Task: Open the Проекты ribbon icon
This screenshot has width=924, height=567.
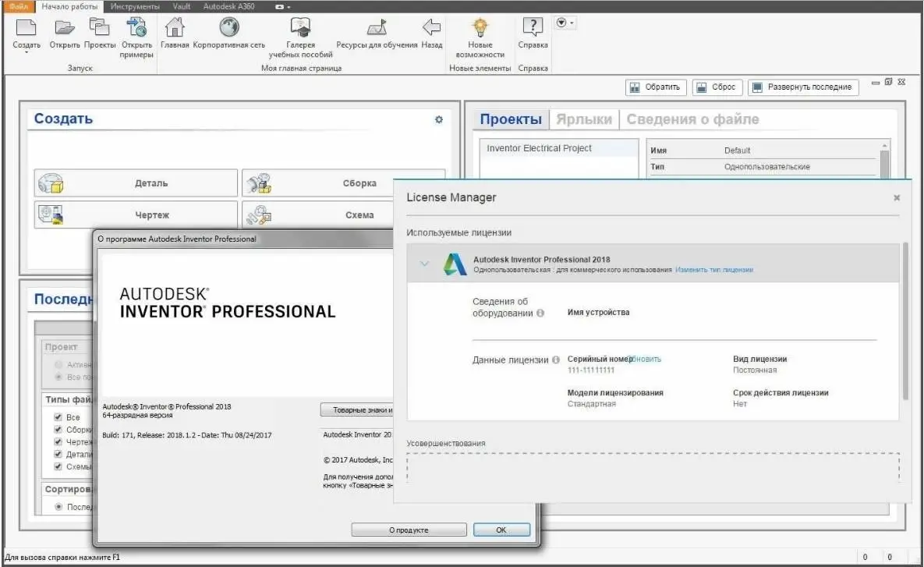Action: 99,28
